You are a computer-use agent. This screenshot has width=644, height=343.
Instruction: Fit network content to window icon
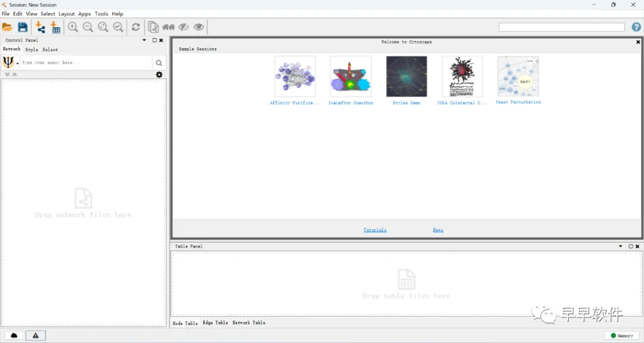(x=103, y=27)
